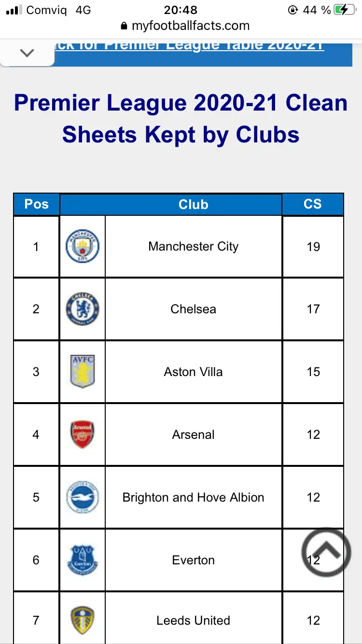The image size is (362, 644).
Task: Tap the Brighton and Hove Albion name
Action: coord(193,498)
